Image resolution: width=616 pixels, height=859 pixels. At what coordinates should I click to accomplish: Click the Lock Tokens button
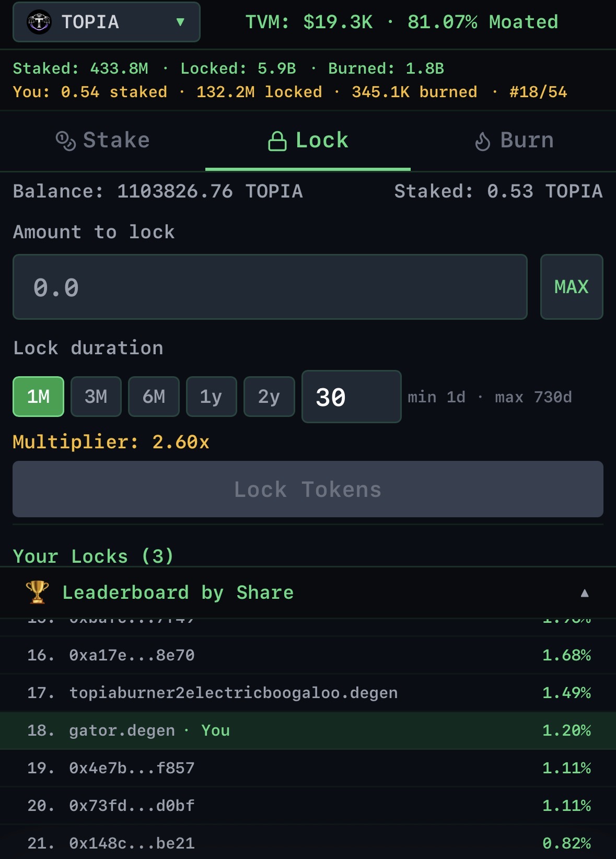(x=308, y=489)
